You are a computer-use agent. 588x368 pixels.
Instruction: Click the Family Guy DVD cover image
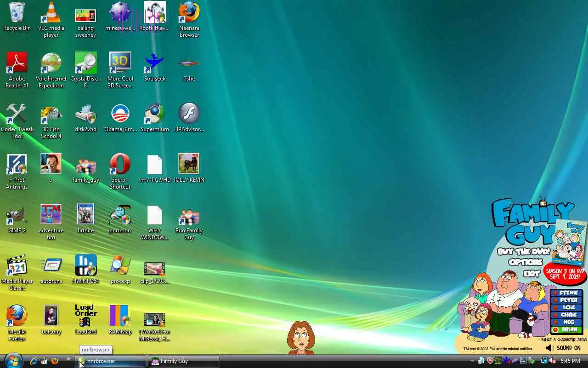[x=570, y=241]
